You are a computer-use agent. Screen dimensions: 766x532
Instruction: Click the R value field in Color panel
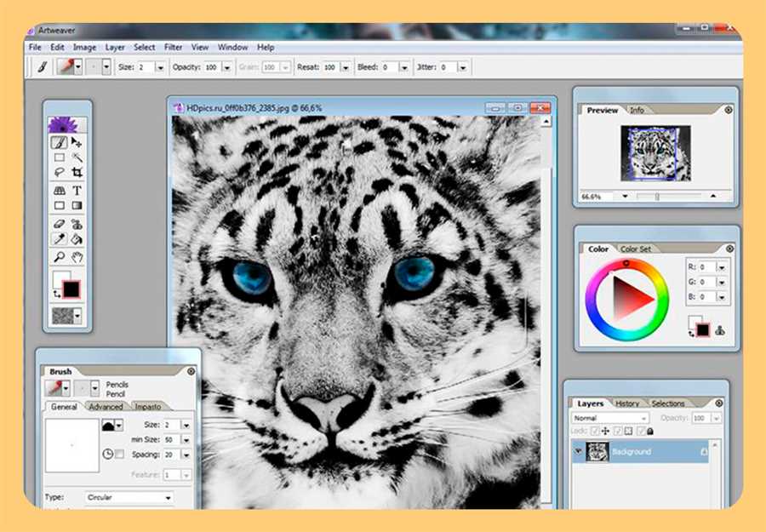708,267
